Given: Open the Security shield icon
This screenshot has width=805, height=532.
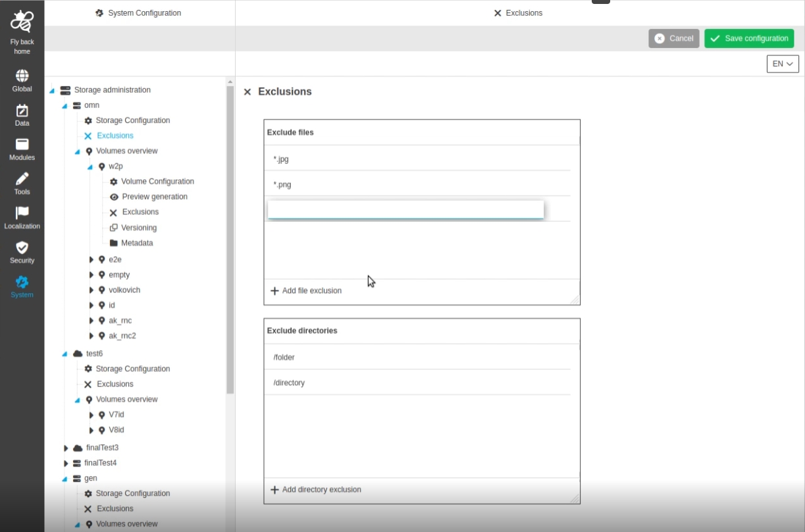Looking at the screenshot, I should [x=22, y=248].
